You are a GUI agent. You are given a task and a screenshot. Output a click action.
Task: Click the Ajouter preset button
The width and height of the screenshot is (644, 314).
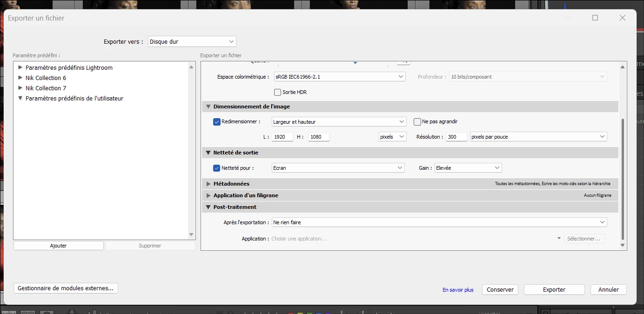[59, 246]
